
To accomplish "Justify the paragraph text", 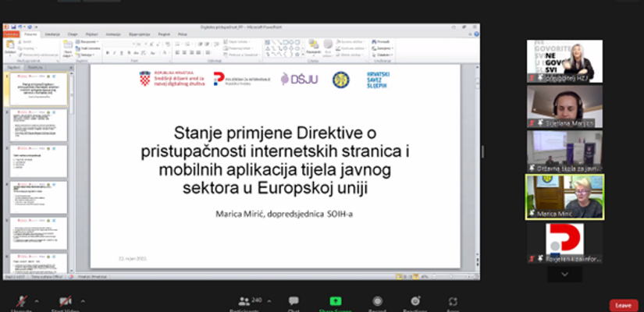I will 199,53.
